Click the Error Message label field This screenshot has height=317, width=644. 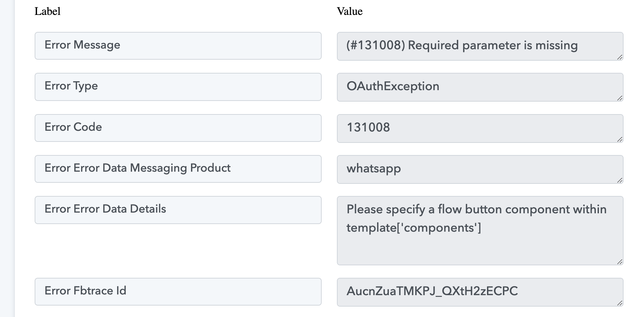coord(178,46)
